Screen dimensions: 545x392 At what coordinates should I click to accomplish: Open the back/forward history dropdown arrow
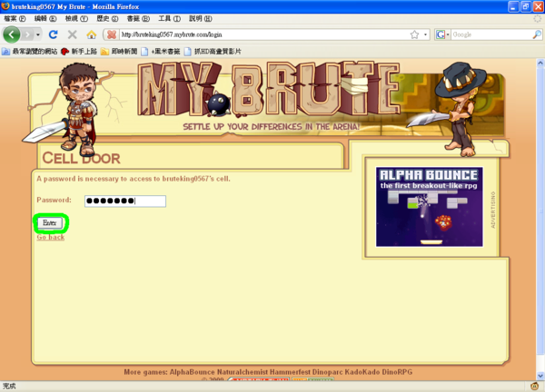click(x=38, y=34)
